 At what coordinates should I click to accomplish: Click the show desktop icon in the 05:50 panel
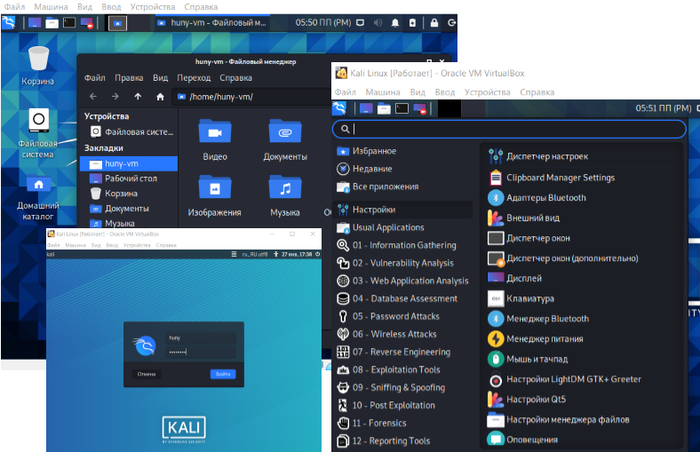click(34, 22)
